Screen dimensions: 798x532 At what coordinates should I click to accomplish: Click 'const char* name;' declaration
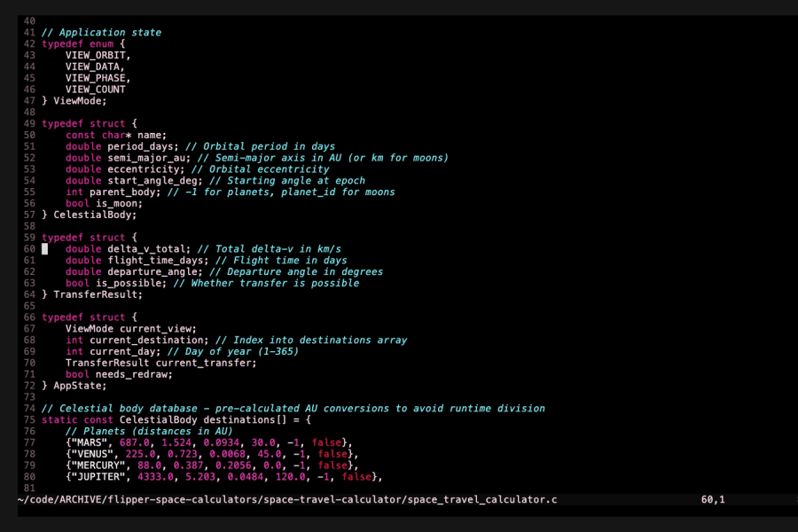[x=115, y=135]
